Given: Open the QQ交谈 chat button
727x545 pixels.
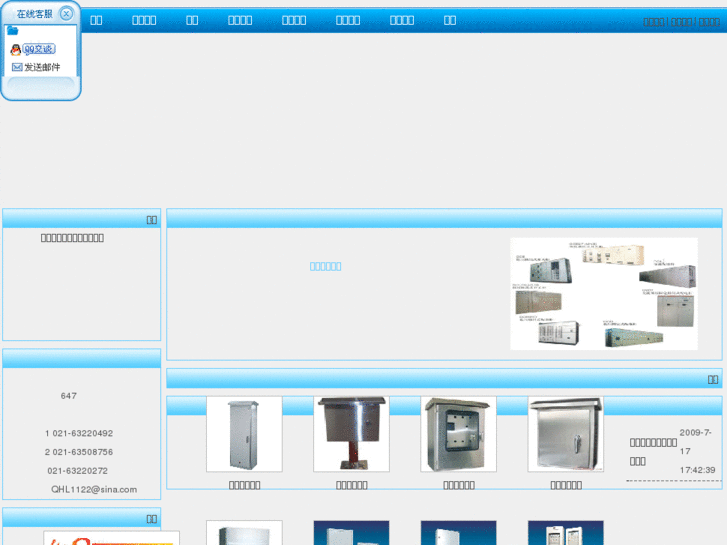Looking at the screenshot, I should point(39,49).
